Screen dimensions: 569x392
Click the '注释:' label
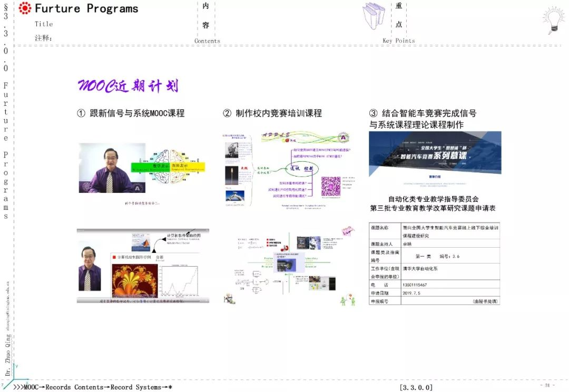coord(44,38)
